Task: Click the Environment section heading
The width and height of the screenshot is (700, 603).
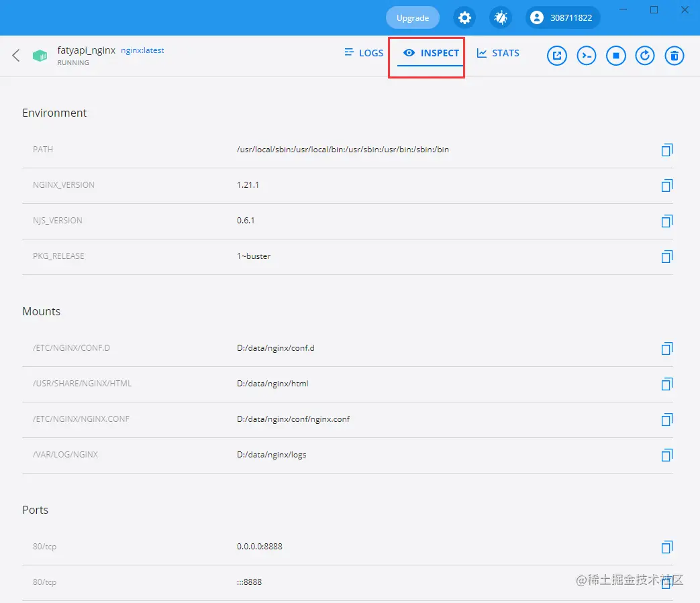Action: (x=54, y=113)
